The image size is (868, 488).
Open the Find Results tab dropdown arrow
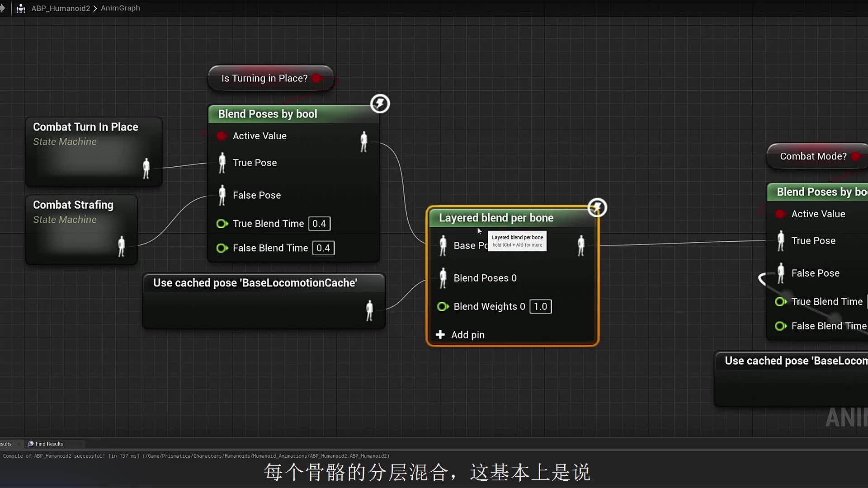80,444
